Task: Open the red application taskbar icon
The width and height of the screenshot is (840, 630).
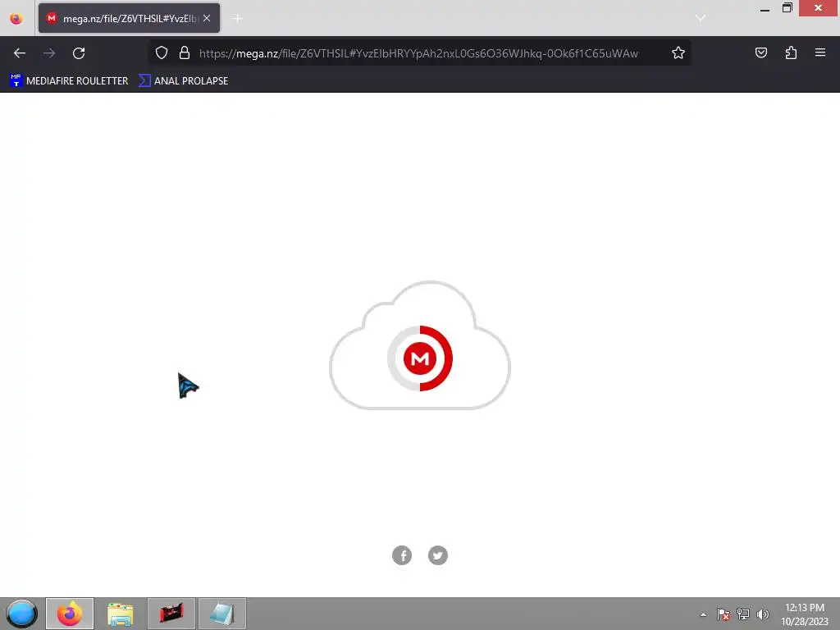Action: [x=171, y=614]
